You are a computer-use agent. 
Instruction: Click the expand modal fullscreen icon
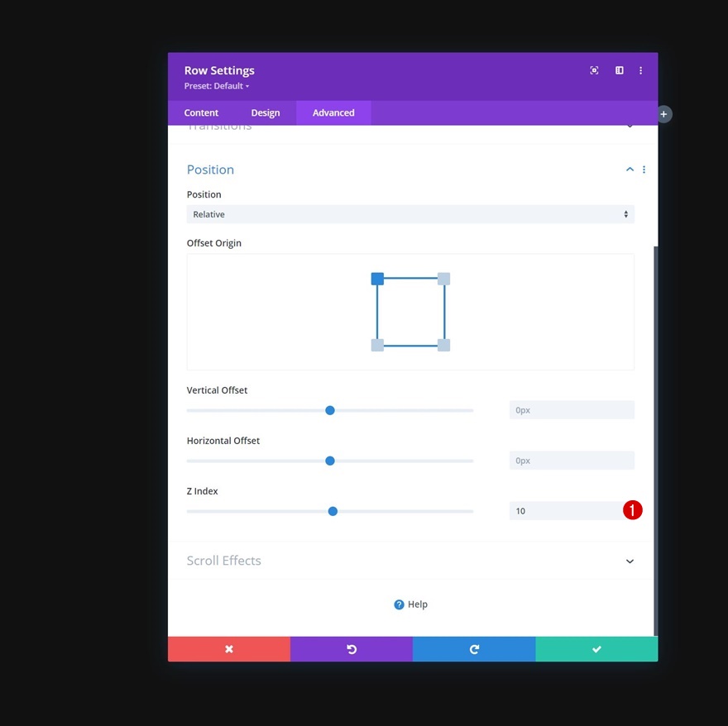pos(594,70)
